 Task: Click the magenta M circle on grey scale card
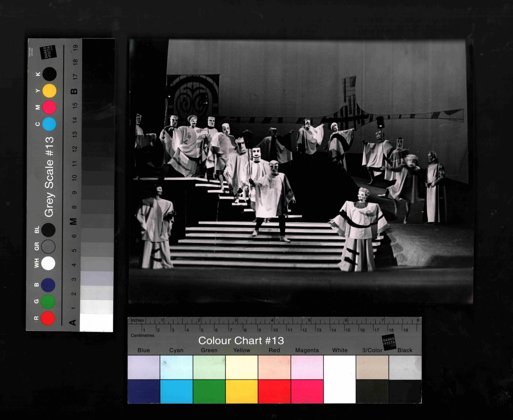[x=49, y=107]
